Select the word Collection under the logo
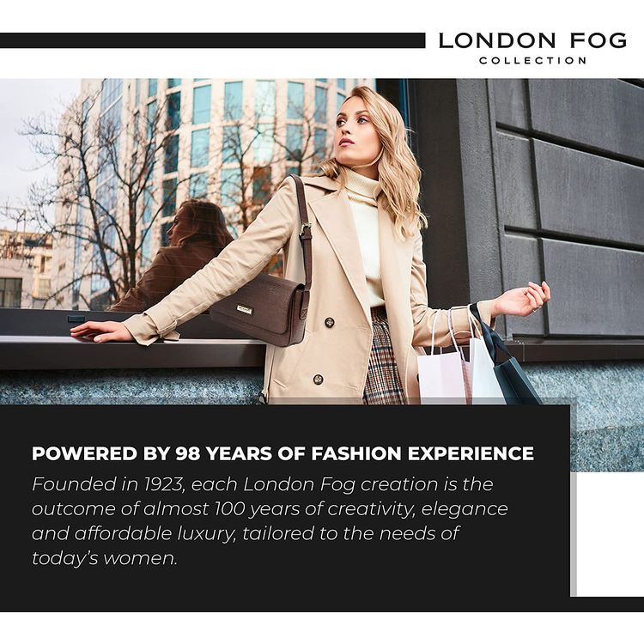Image resolution: width=644 pixels, height=644 pixels. (532, 60)
